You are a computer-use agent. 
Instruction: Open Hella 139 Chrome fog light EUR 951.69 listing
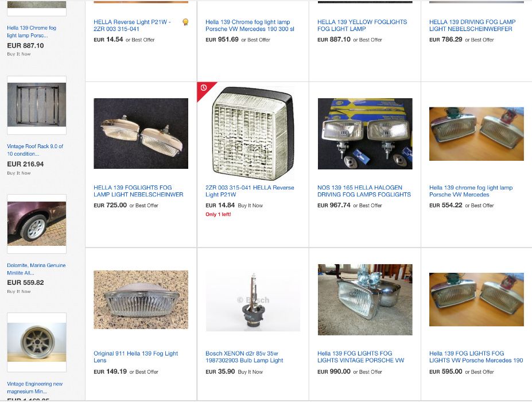point(250,25)
